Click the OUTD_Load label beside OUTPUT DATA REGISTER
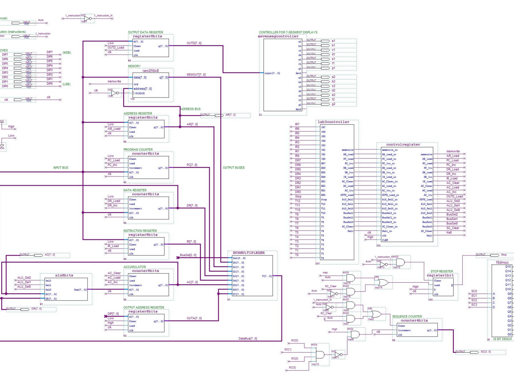This screenshot has height=376, width=514. (x=116, y=48)
